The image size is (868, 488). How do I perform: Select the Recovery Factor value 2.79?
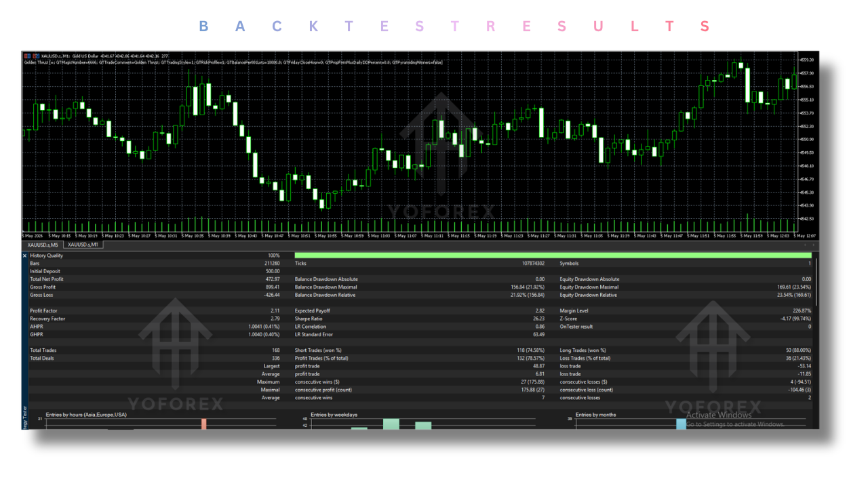tap(275, 319)
